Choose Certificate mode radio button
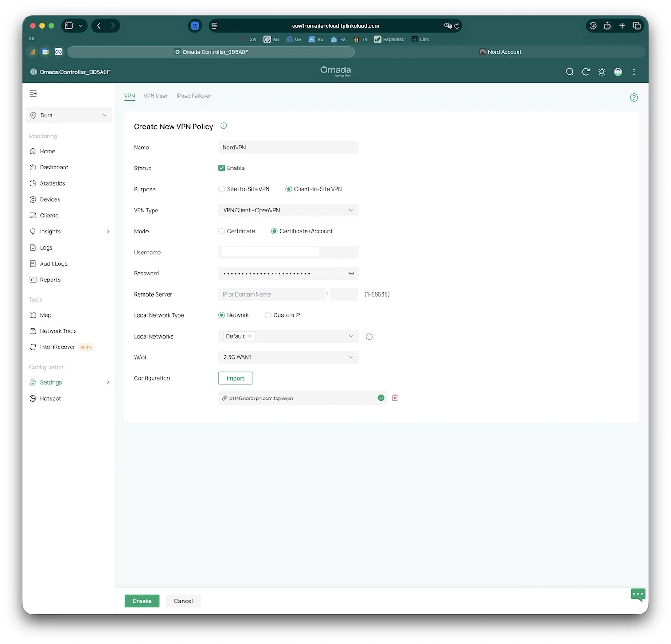 click(221, 231)
